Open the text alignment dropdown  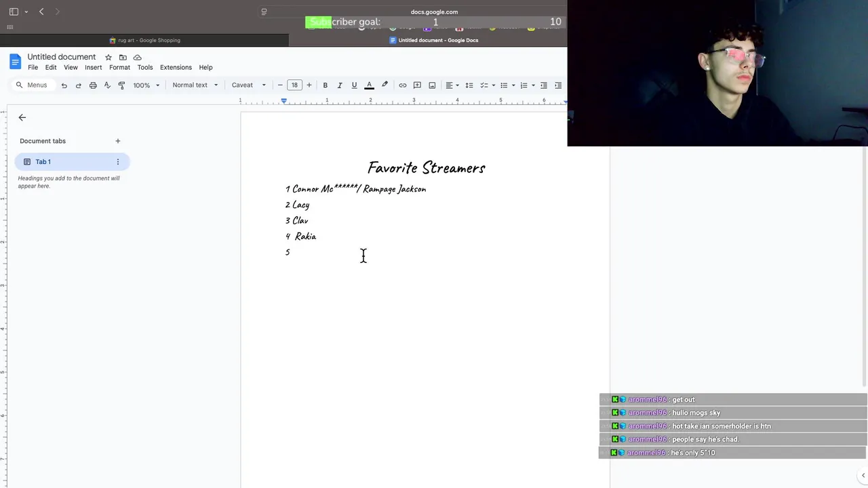452,85
